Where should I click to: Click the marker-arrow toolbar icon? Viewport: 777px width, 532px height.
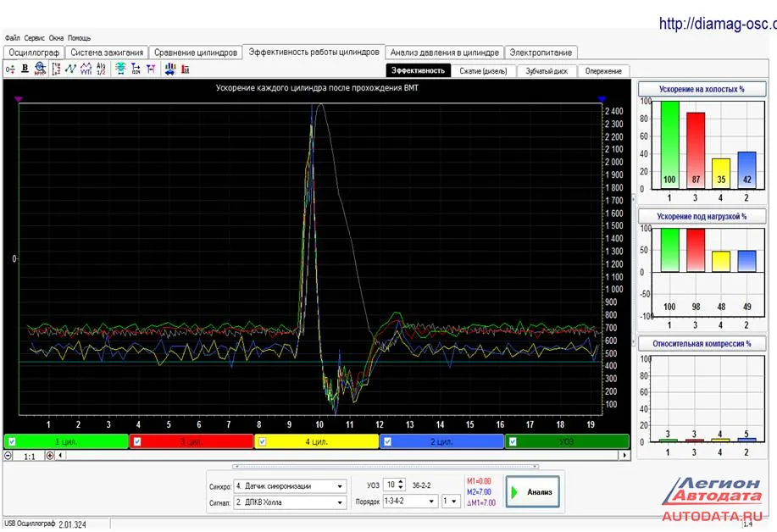coord(136,69)
